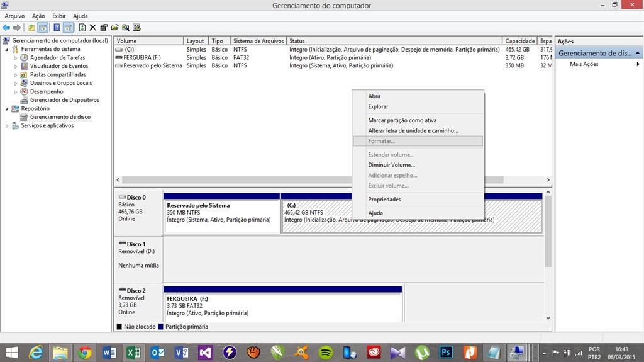Open Internet Explorer from the taskbar
Viewport: 644px width, 362px height.
coord(36,353)
